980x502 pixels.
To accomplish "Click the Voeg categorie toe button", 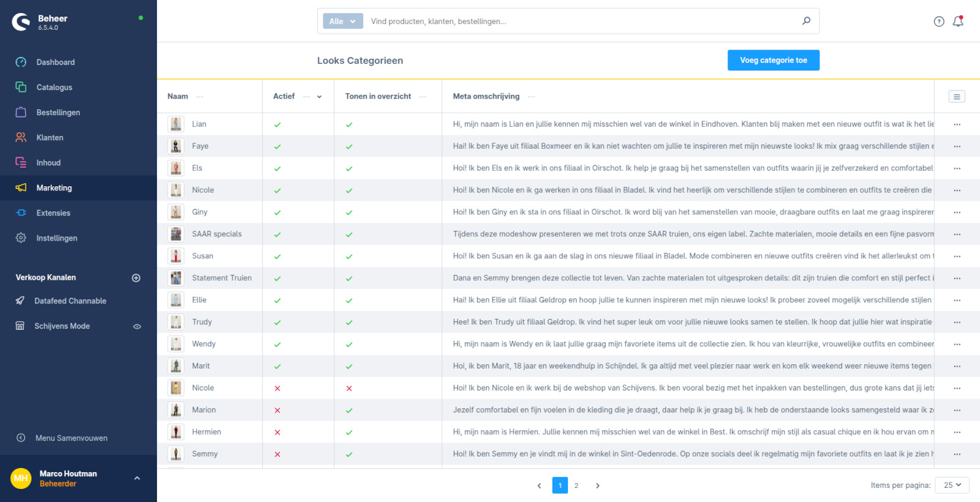I will tap(773, 61).
